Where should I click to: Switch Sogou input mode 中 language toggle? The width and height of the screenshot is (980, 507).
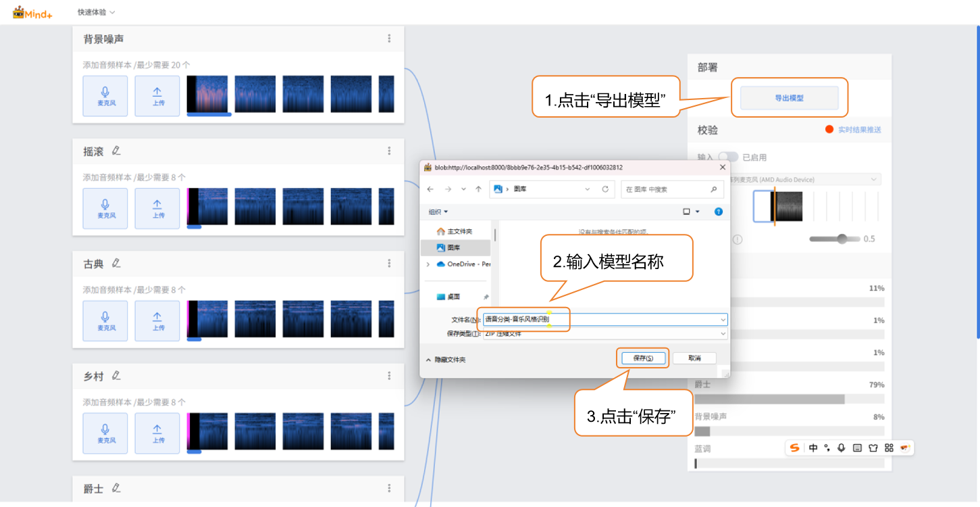click(x=813, y=448)
